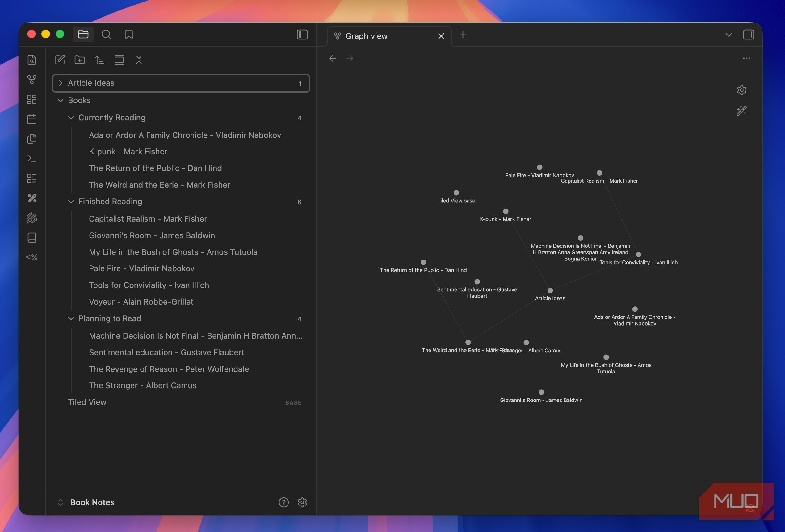Navigate back in the graph pane
This screenshot has width=785, height=532.
click(333, 58)
